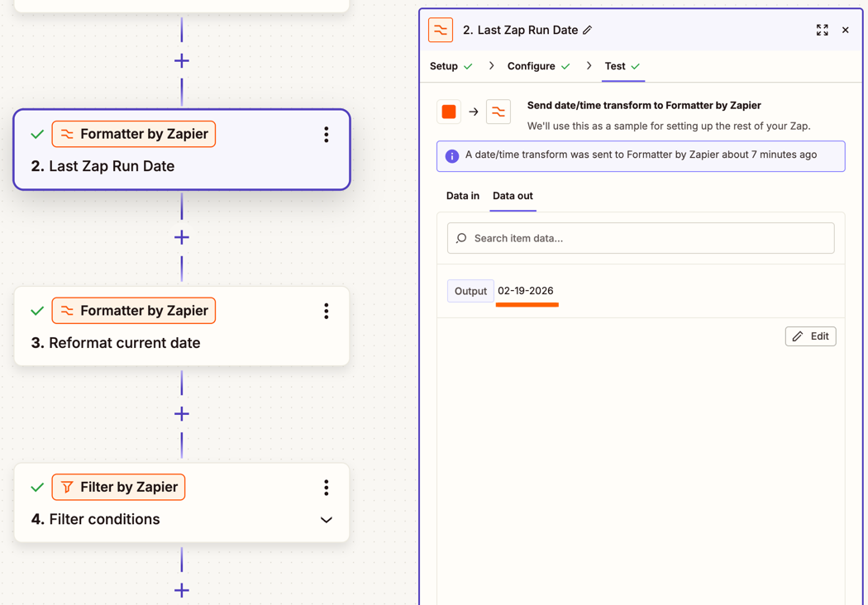The width and height of the screenshot is (868, 605).
Task: Click the Search item data field
Action: (641, 238)
